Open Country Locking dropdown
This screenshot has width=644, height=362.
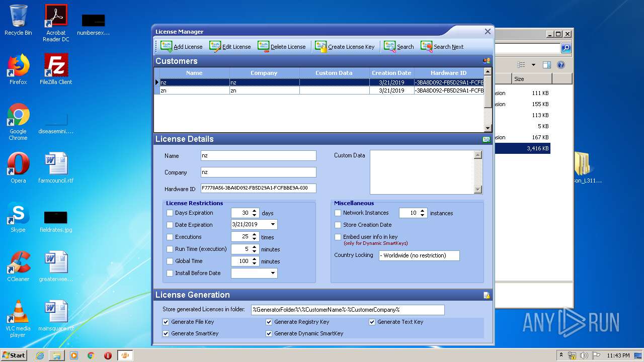point(419,255)
